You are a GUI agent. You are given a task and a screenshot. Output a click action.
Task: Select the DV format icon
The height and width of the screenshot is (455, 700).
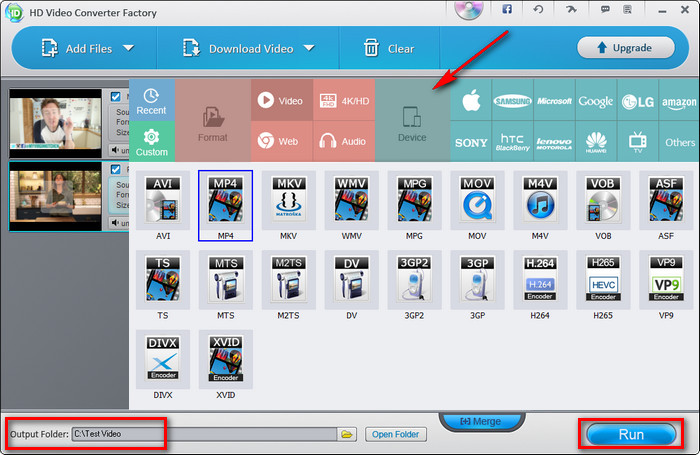click(x=351, y=280)
